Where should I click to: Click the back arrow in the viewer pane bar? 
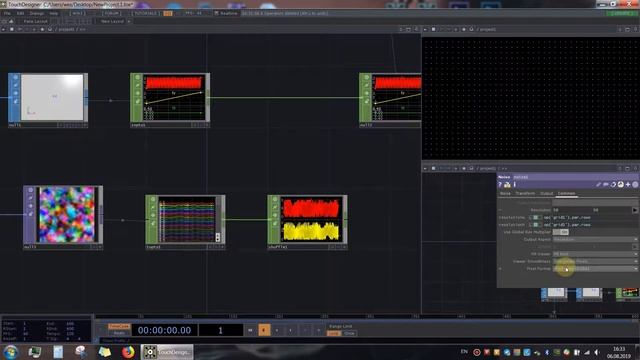(425, 29)
